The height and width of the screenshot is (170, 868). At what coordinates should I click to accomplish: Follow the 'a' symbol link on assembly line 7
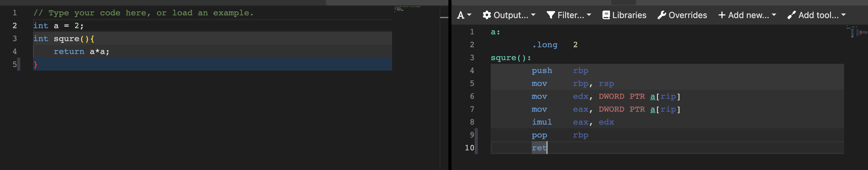pyautogui.click(x=653, y=109)
